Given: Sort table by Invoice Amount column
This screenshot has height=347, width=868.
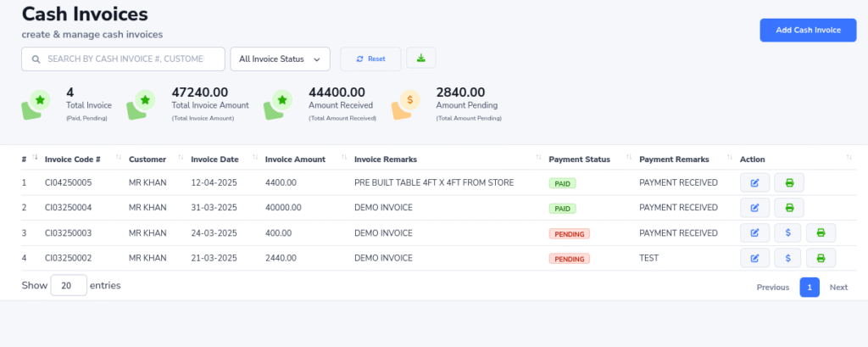Looking at the screenshot, I should (x=295, y=159).
